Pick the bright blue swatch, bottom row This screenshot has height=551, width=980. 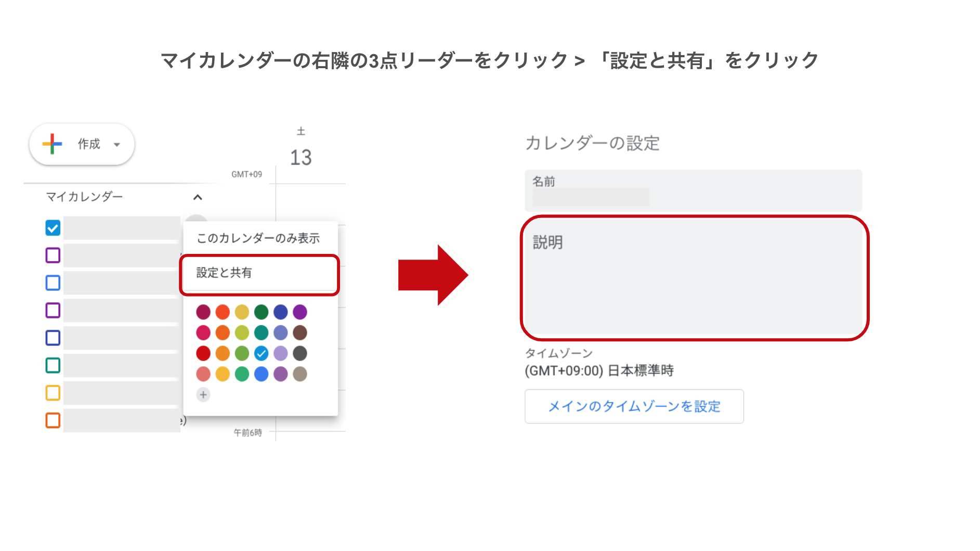[x=262, y=374]
